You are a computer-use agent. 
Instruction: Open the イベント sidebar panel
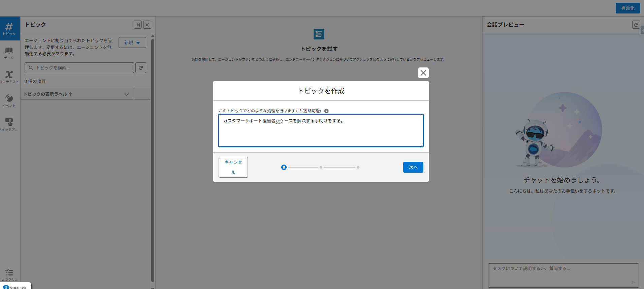point(9,100)
